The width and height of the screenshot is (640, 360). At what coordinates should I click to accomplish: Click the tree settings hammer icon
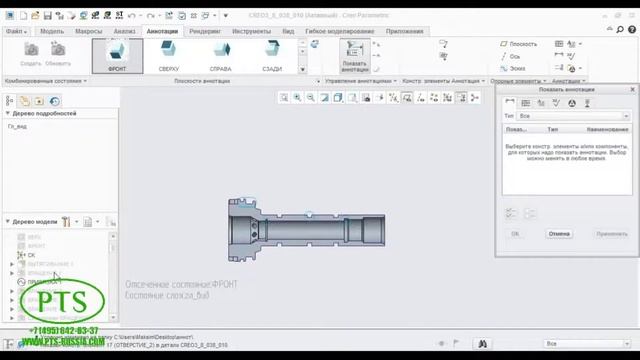pyautogui.click(x=66, y=222)
